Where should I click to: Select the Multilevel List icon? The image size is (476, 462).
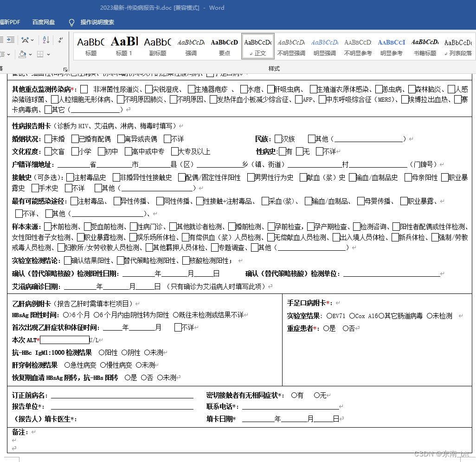coord(2,54)
